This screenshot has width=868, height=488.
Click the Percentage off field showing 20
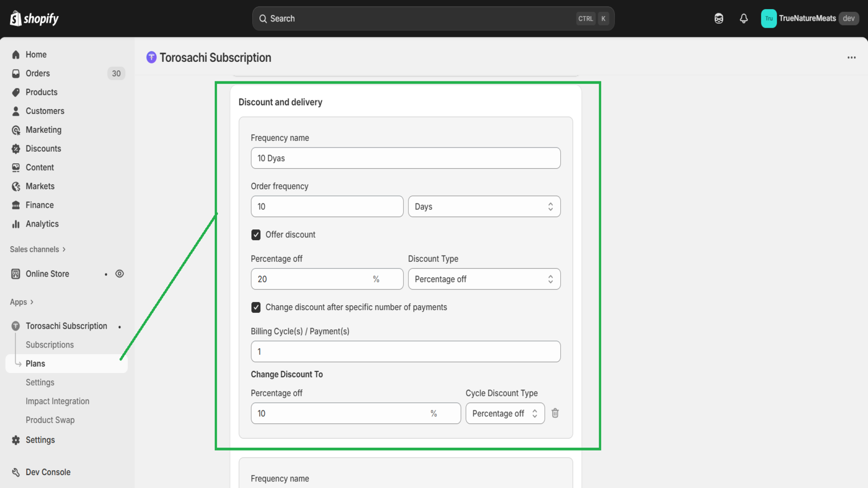[327, 279]
